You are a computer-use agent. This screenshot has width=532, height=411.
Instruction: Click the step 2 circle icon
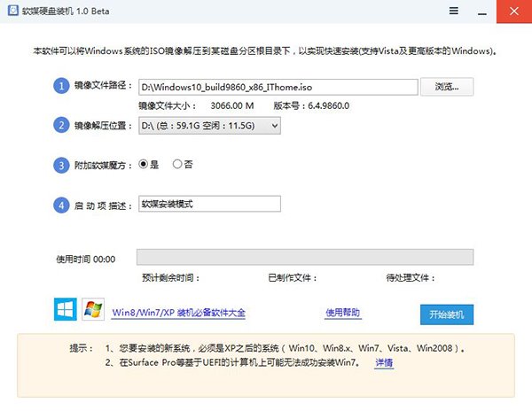click(x=61, y=126)
